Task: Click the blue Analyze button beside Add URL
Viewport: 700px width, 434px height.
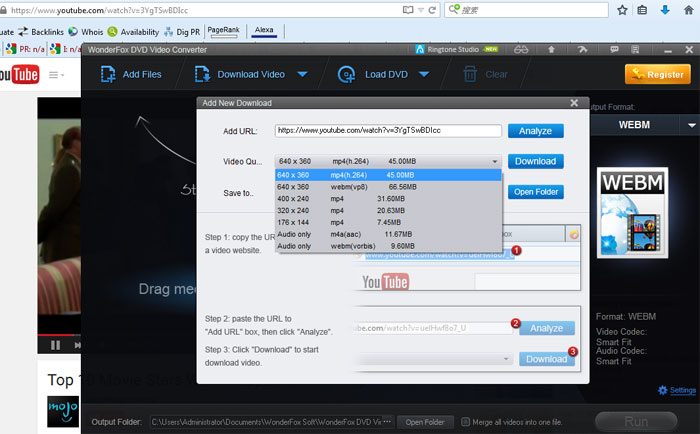Action: tap(535, 131)
